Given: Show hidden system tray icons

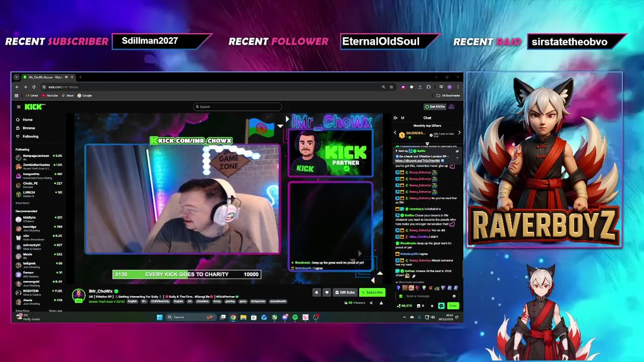Looking at the screenshot, I should point(405,317).
